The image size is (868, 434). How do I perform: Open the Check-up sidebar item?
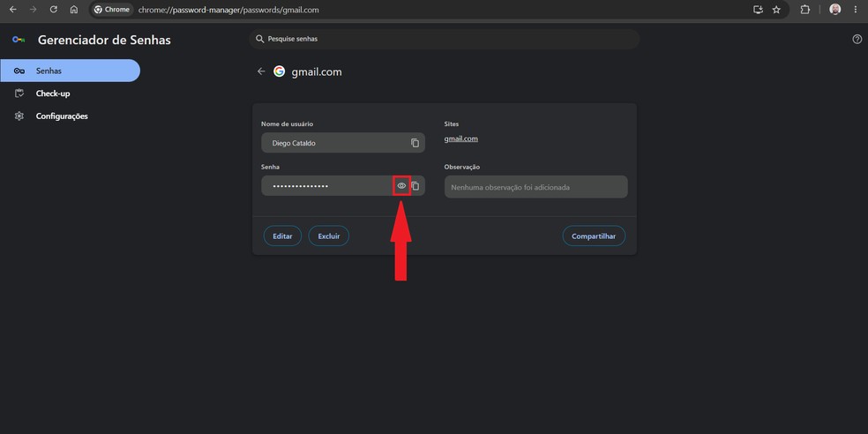point(53,94)
